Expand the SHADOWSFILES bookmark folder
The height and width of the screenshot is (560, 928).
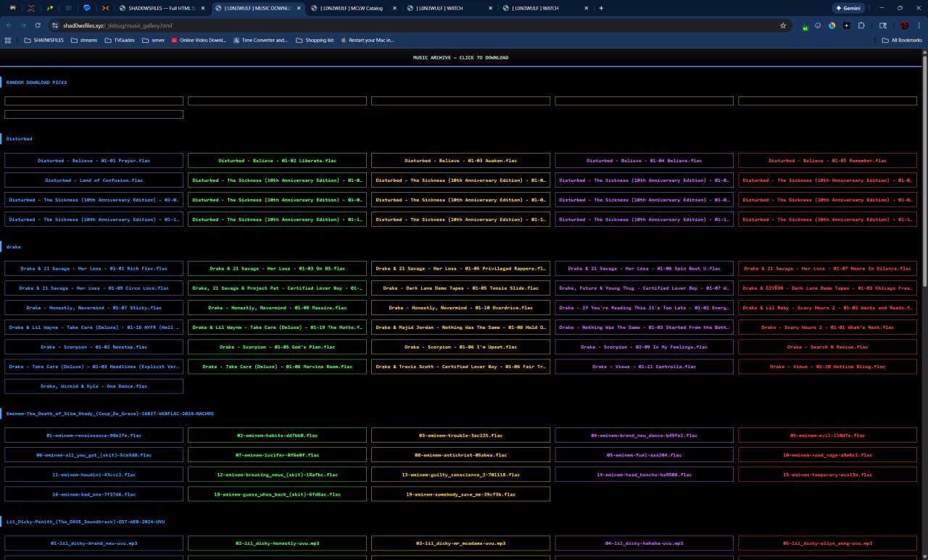[x=43, y=41]
